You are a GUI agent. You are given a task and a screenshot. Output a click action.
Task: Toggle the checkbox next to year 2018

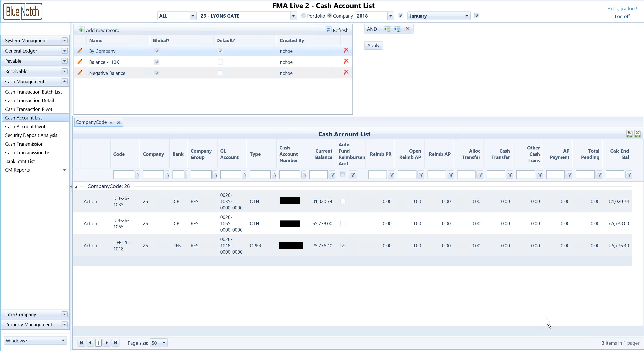click(x=400, y=16)
